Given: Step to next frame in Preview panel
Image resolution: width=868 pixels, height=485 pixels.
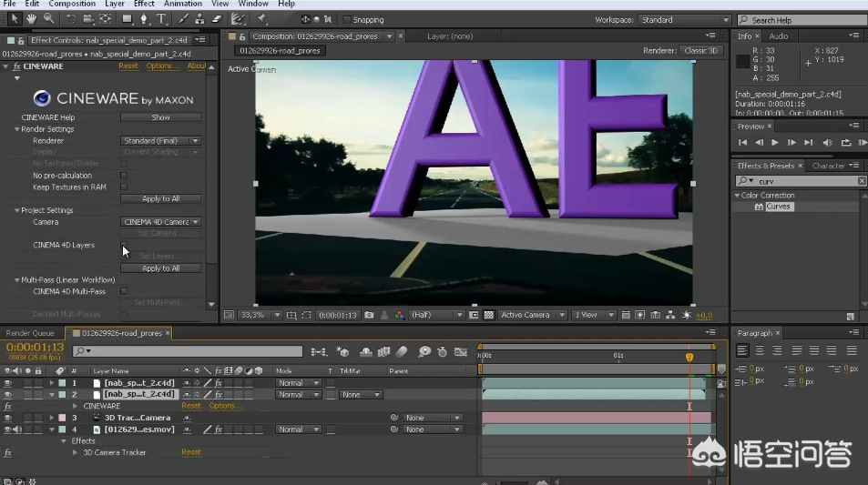Looking at the screenshot, I should (791, 143).
